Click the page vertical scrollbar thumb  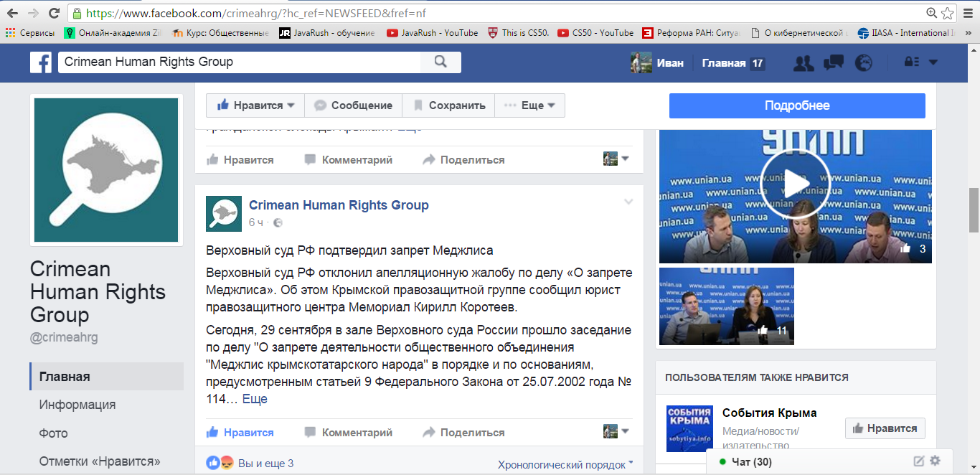[974, 210]
